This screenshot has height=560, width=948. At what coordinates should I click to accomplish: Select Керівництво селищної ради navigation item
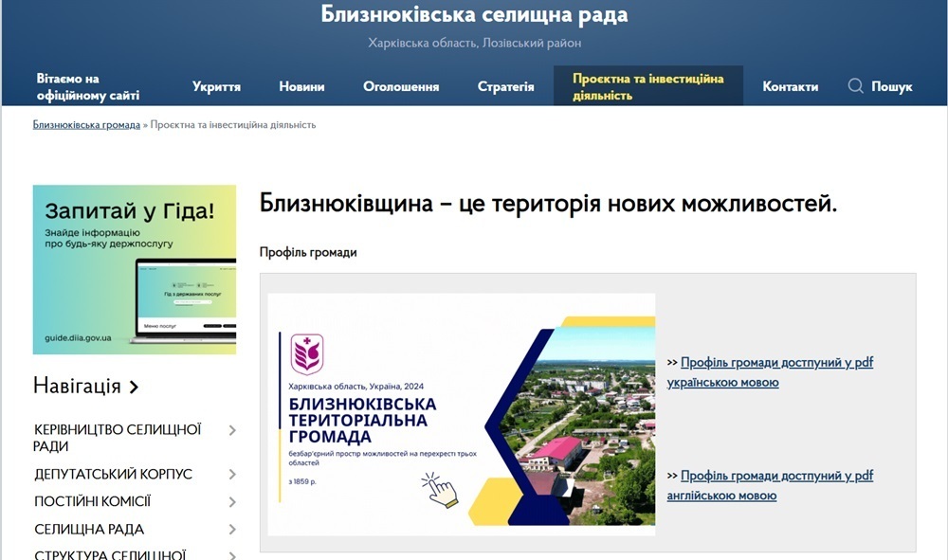[118, 438]
